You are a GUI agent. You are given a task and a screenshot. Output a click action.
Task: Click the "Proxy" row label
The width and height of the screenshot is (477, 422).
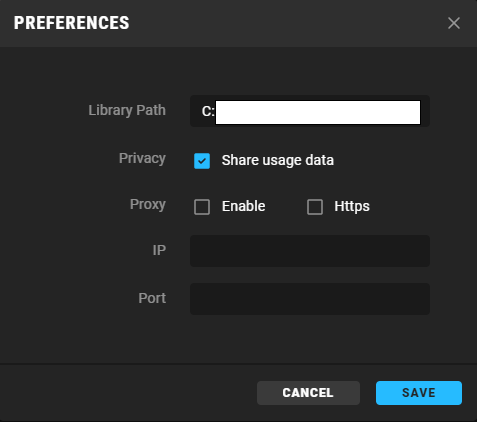click(x=148, y=204)
